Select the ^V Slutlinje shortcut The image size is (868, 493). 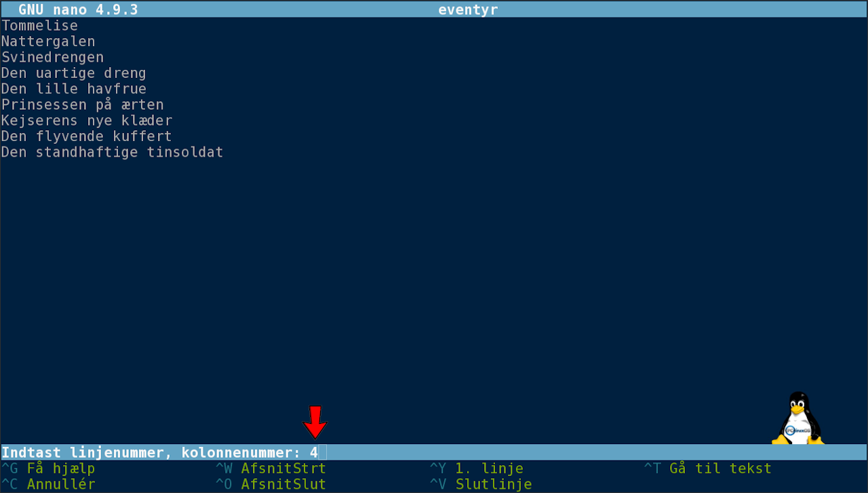click(x=481, y=484)
